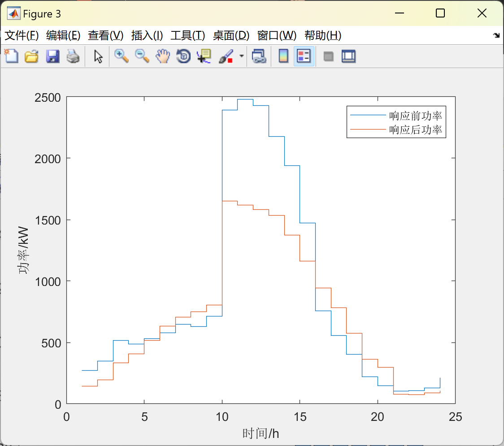
Task: Select the Edit Plot arrow tool
Action: (x=98, y=56)
